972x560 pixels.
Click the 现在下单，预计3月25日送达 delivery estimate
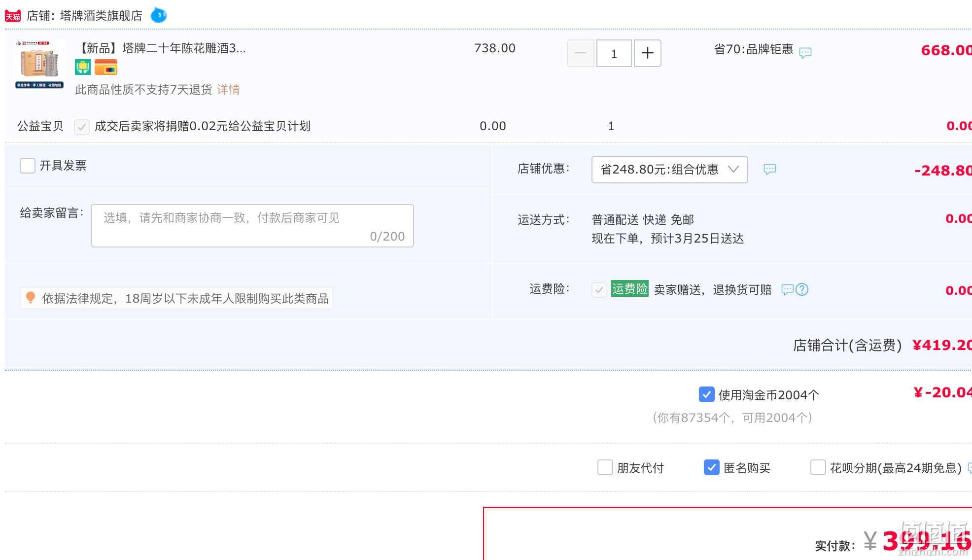(x=668, y=239)
